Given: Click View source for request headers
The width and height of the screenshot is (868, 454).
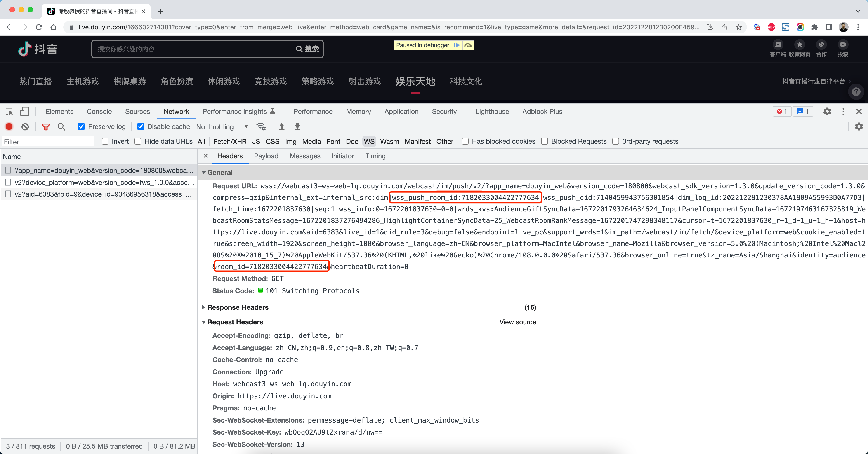Looking at the screenshot, I should 518,322.
